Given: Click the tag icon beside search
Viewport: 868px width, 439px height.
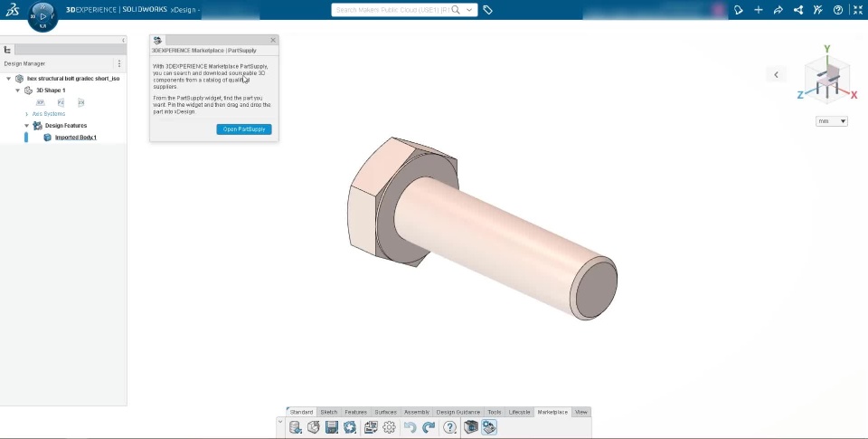Looking at the screenshot, I should point(487,9).
